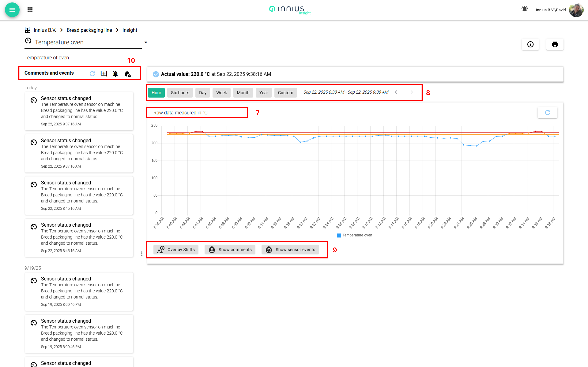Screen dimensions: 588x367
Task: Choose the Custom time range
Action: pyautogui.click(x=286, y=93)
